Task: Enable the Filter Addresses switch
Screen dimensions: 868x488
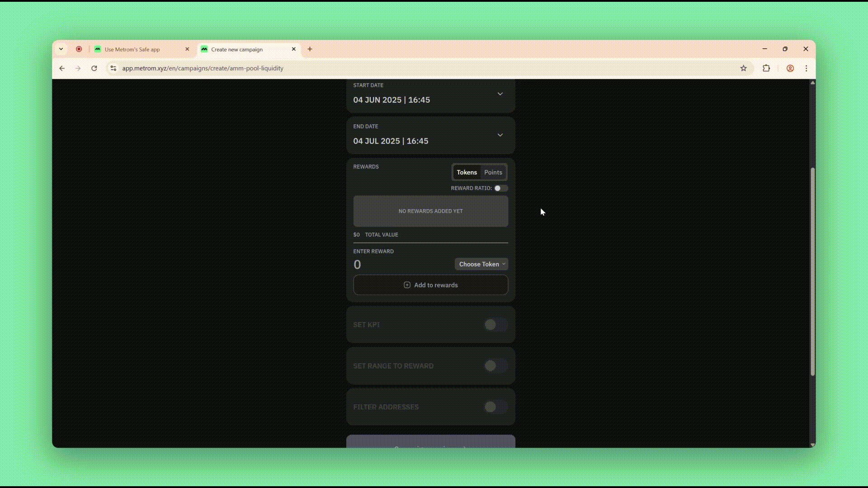Action: pyautogui.click(x=496, y=407)
